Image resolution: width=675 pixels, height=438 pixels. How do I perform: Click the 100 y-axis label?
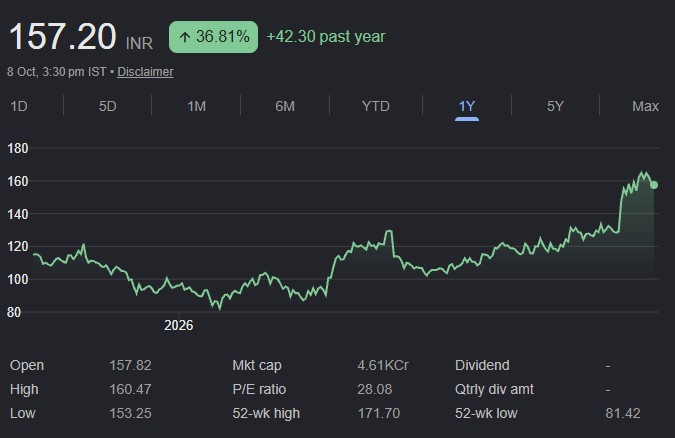pos(18,279)
